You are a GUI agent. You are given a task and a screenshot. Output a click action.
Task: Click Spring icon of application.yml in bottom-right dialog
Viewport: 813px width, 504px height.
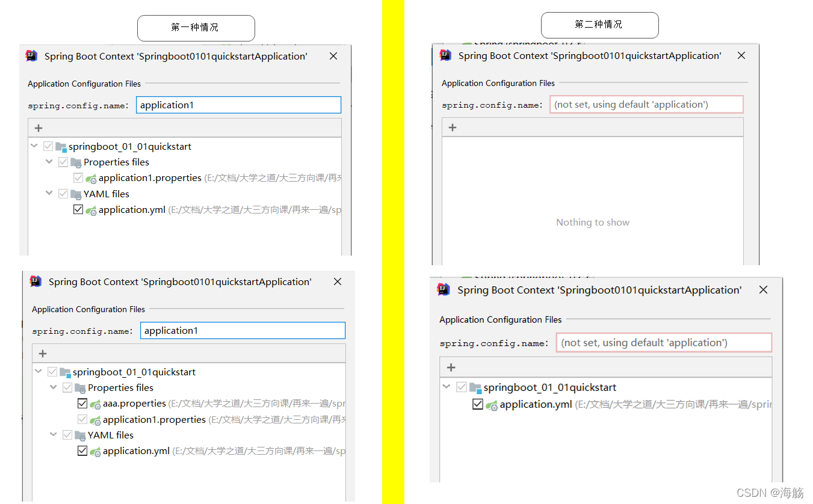492,405
